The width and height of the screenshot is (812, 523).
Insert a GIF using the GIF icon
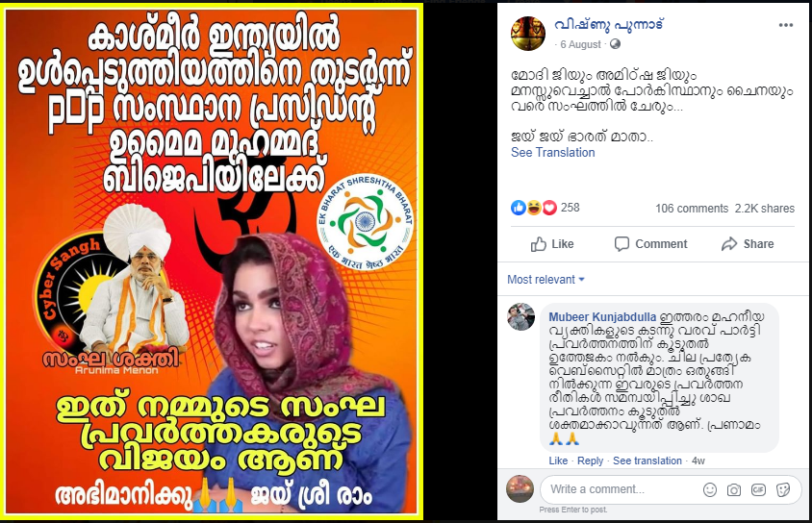758,489
